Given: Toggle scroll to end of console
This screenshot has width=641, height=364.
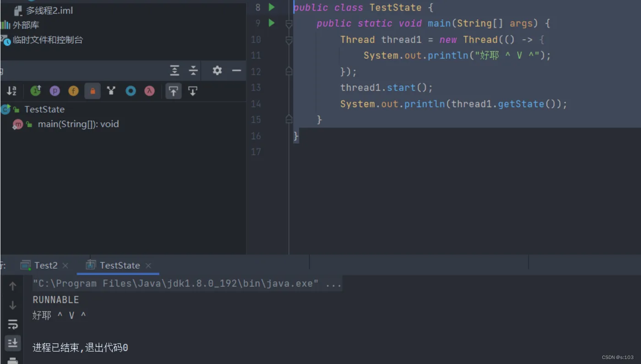Looking at the screenshot, I should pos(12,342).
